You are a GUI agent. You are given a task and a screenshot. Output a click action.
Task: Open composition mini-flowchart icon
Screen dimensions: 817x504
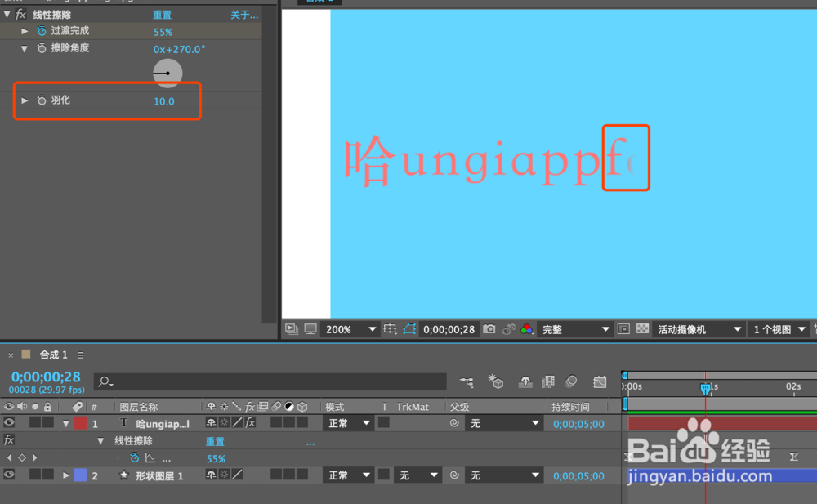click(467, 381)
